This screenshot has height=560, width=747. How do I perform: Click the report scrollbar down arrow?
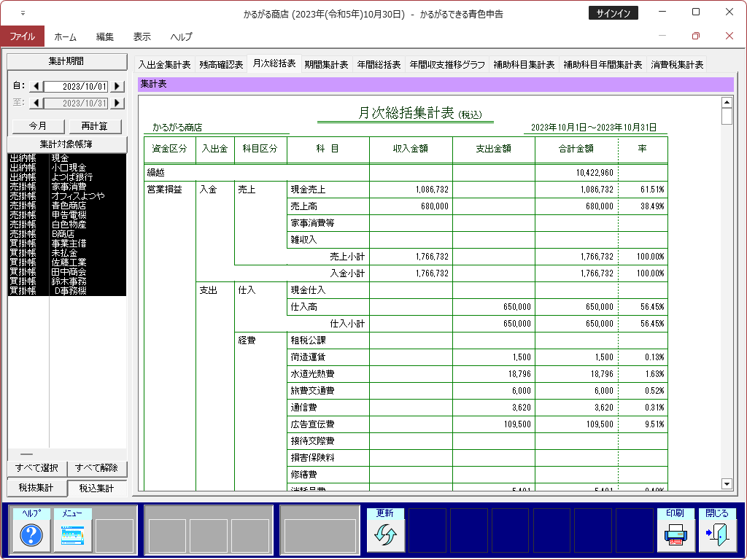727,484
